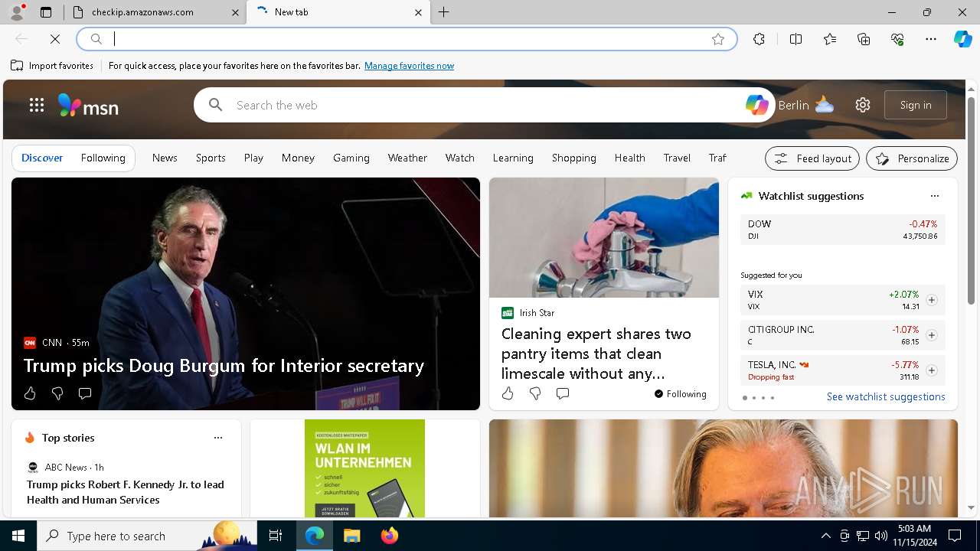Click the browser address bar
The width and height of the screenshot is (980, 551).
tap(406, 39)
